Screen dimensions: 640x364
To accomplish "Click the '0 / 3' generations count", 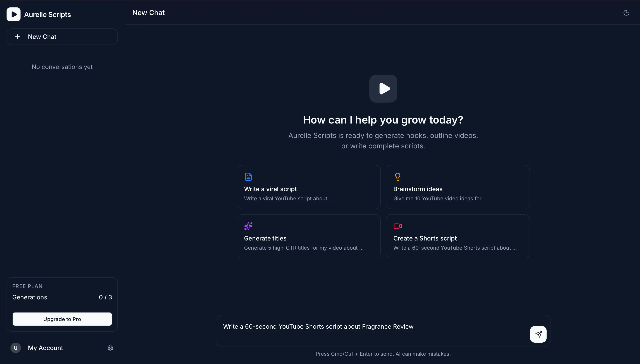I will point(105,297).
